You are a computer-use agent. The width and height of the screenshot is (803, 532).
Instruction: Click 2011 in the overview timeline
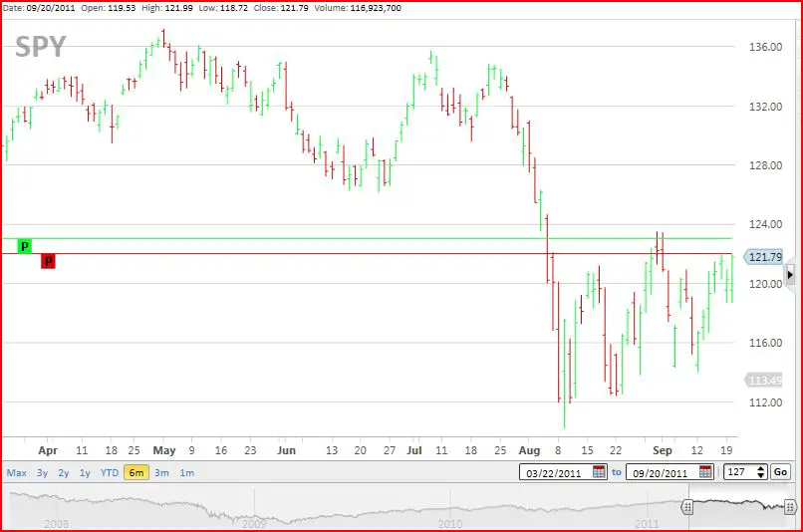(647, 524)
